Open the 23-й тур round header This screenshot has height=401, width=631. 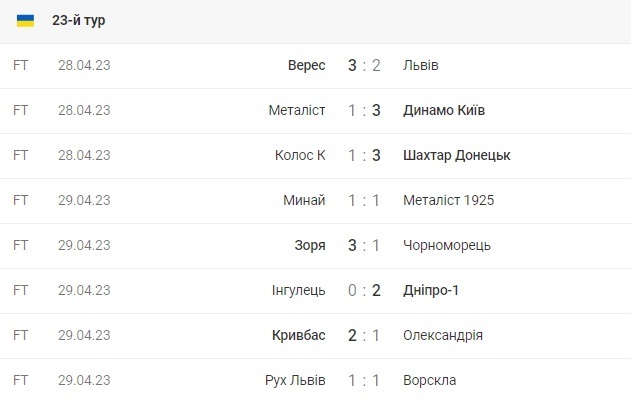point(79,20)
